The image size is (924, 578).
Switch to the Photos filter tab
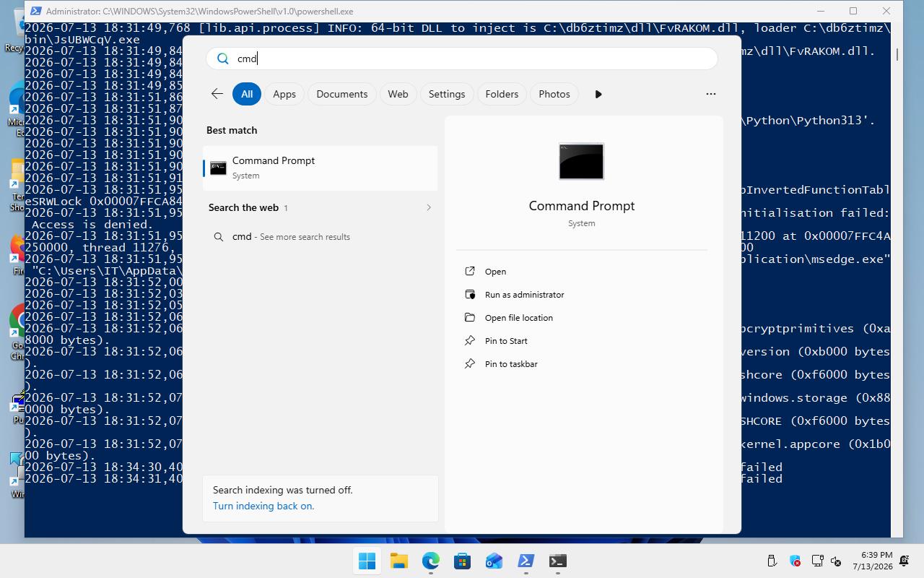[554, 94]
